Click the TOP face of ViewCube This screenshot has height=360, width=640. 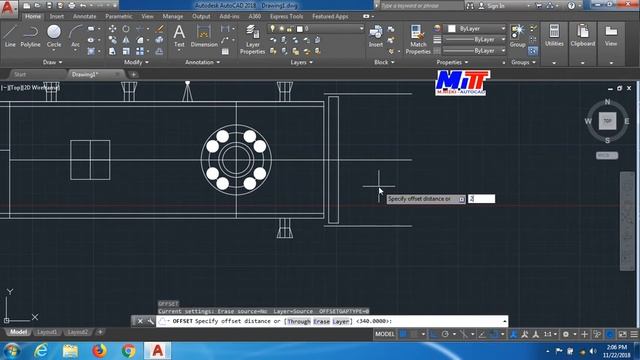[607, 121]
